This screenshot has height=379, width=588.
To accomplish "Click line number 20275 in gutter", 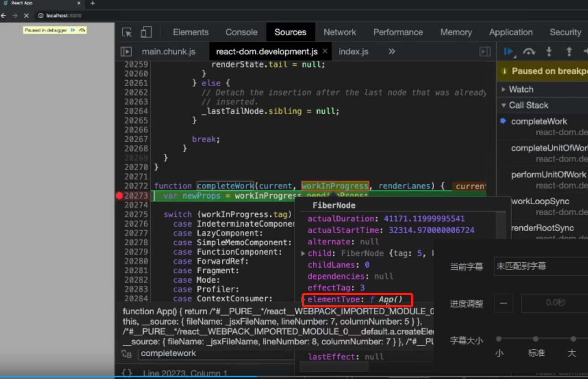I will coord(136,214).
